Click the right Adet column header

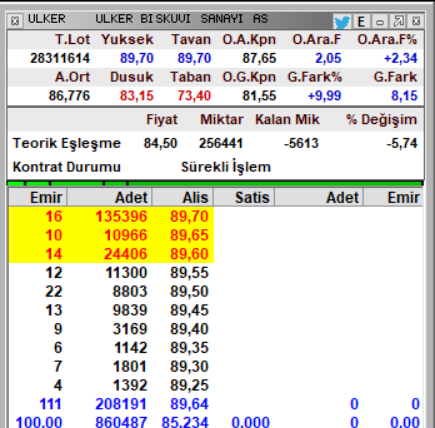(x=319, y=198)
